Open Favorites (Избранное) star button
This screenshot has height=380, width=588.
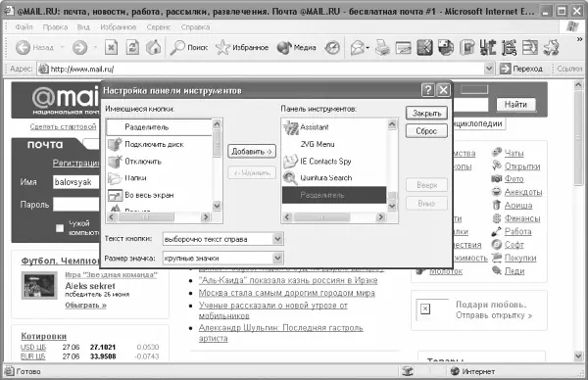pos(242,48)
